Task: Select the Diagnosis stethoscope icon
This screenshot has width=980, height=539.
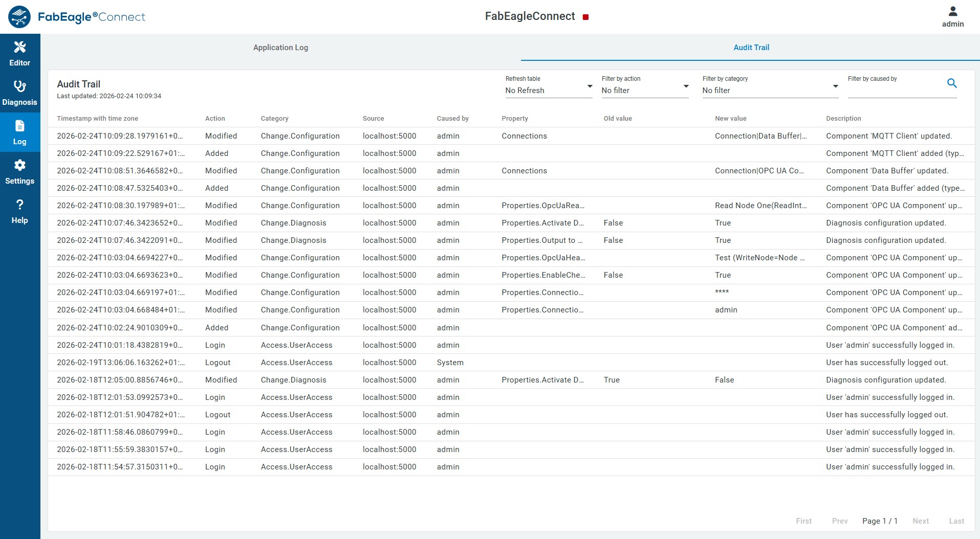Action: 19,92
